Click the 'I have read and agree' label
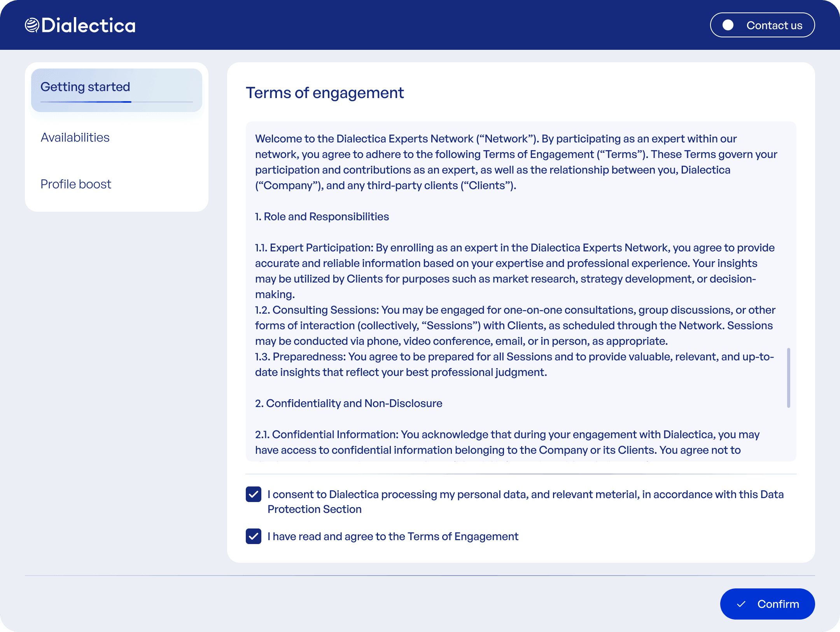 (x=393, y=536)
